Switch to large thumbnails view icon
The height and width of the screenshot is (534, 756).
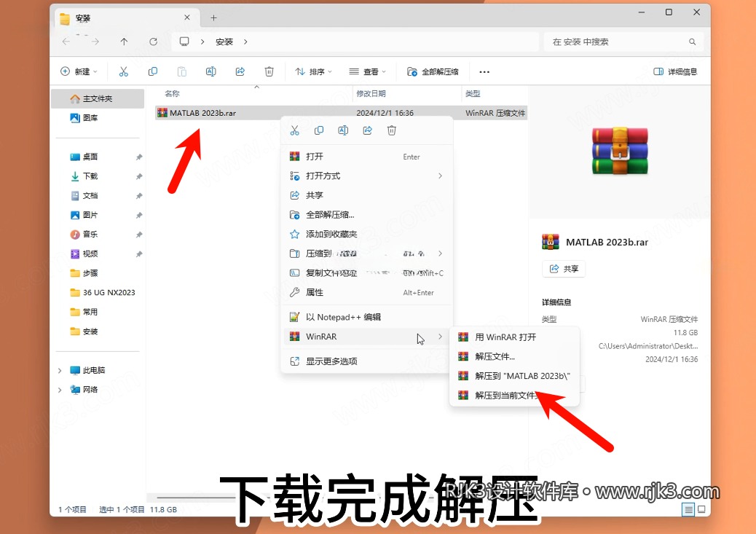[701, 509]
